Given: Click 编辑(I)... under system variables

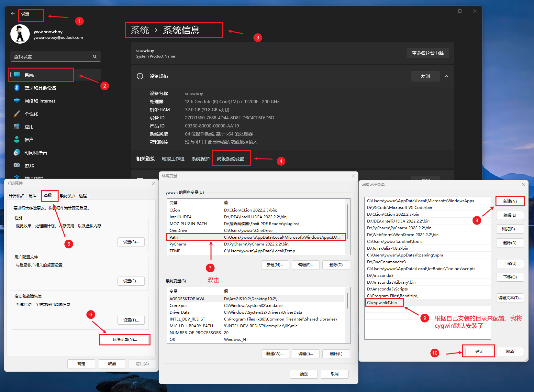Looking at the screenshot, I should [x=306, y=354].
